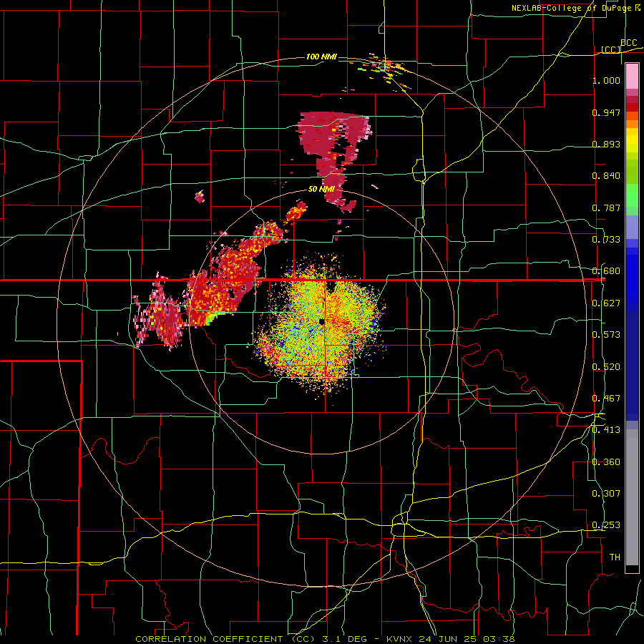Select the 0.307 scale value
644x644 pixels.
[x=606, y=494]
